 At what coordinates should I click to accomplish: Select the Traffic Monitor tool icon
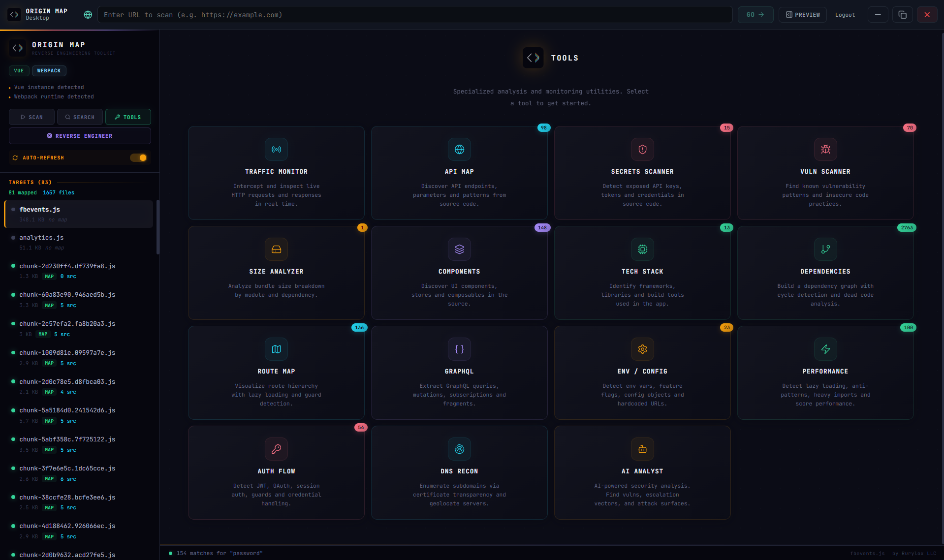pos(276,150)
